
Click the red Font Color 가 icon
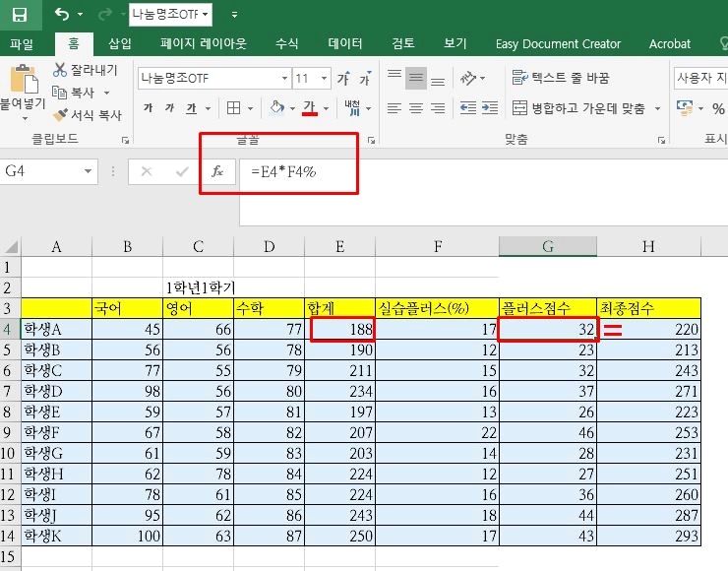[x=310, y=107]
